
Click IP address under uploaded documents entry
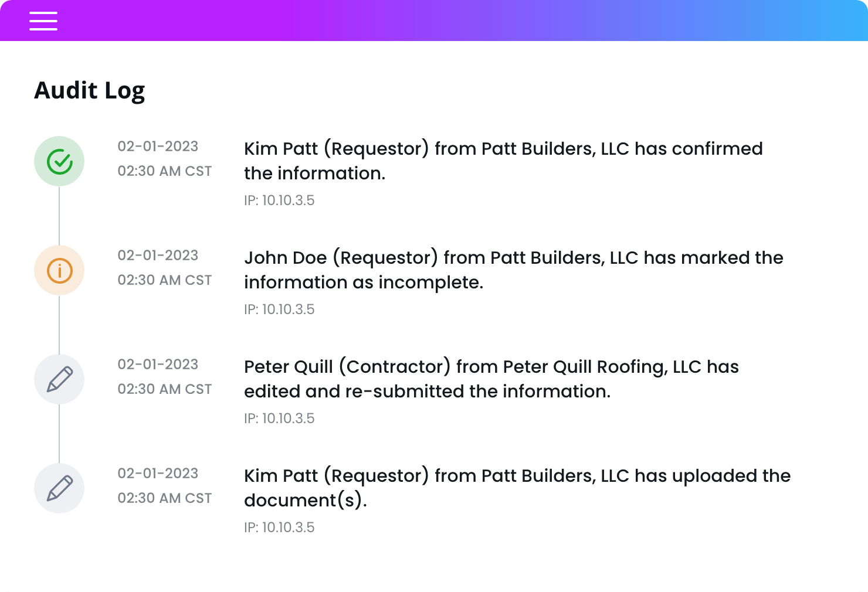[279, 528]
